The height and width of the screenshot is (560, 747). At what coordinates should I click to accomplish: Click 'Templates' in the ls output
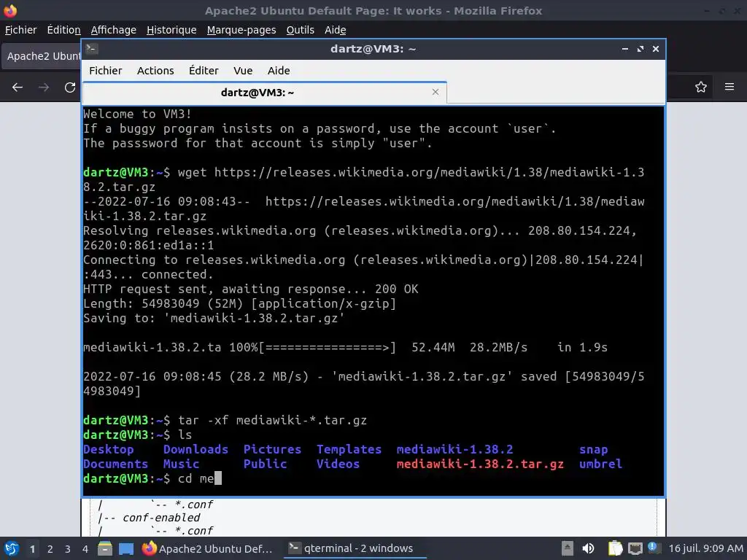pos(349,449)
